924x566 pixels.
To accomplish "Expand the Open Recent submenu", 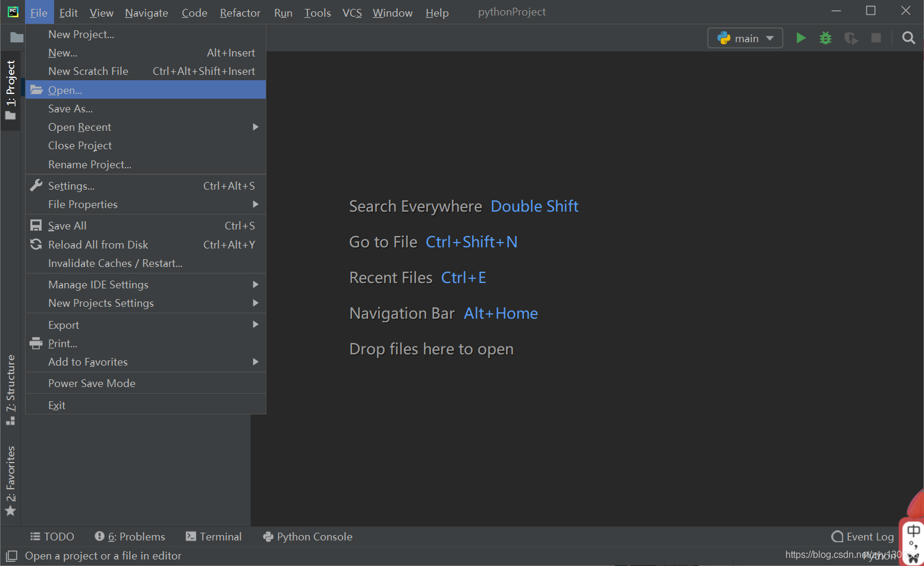I will [x=146, y=127].
